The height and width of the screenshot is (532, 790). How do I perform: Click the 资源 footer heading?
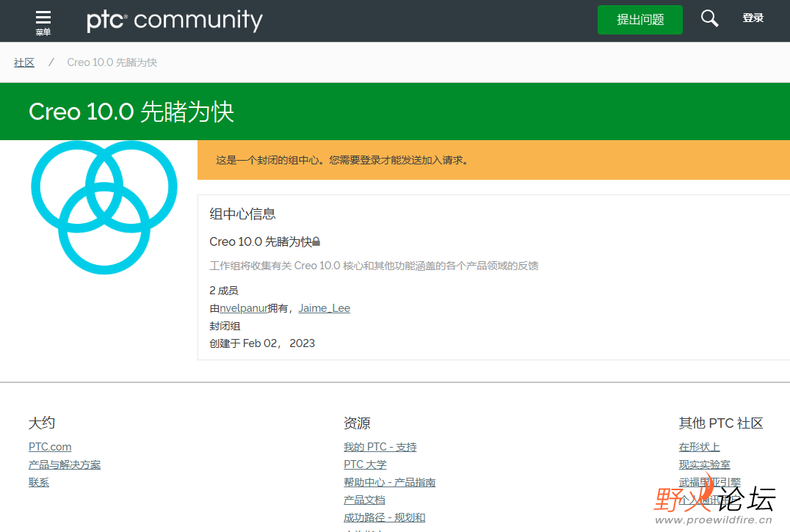357,423
